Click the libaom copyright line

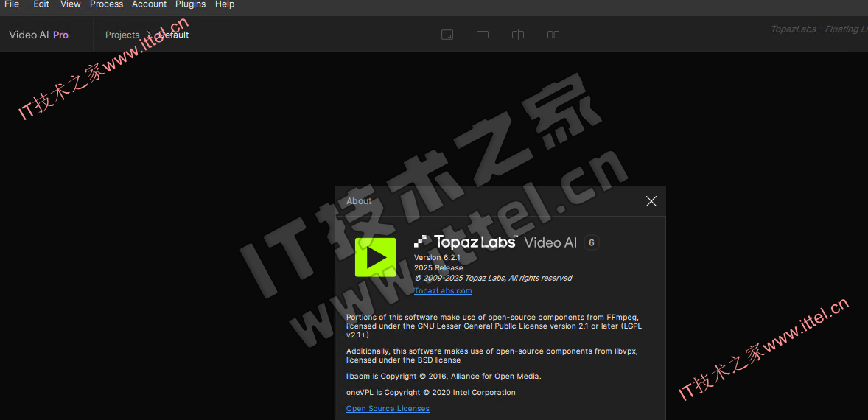point(444,377)
